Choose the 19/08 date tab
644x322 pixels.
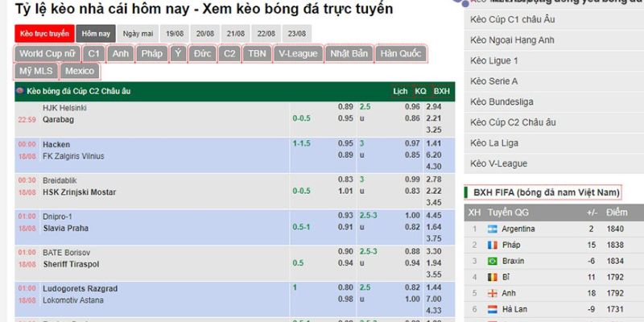(175, 34)
